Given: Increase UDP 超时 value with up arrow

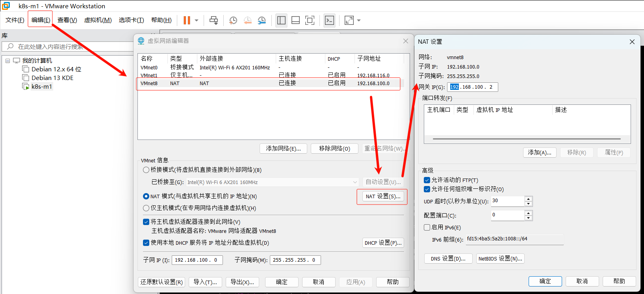Looking at the screenshot, I should point(529,199).
